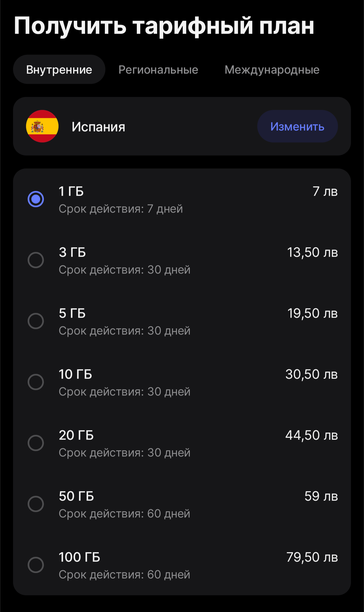
Task: Choose the 50 ГБ radio option
Action: (36, 504)
